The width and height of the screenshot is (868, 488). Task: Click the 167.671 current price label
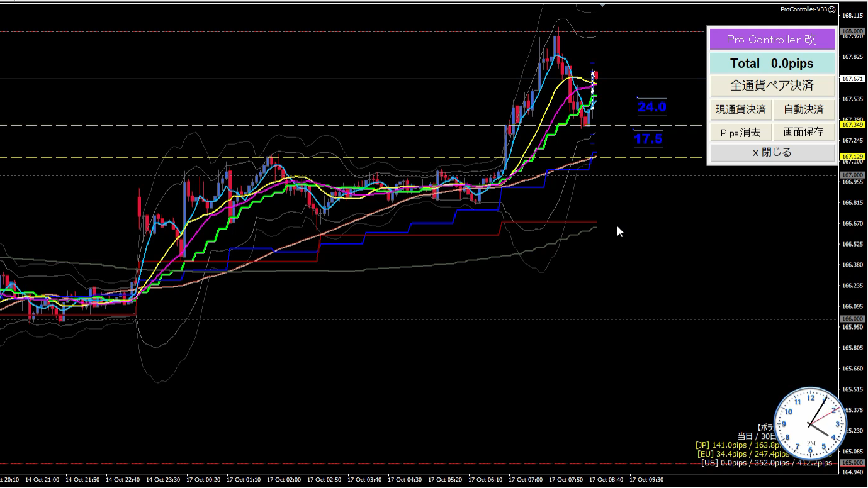click(x=853, y=79)
